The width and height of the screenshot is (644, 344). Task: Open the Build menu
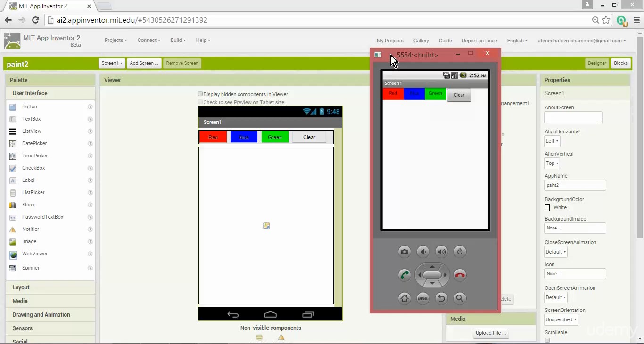pos(178,40)
